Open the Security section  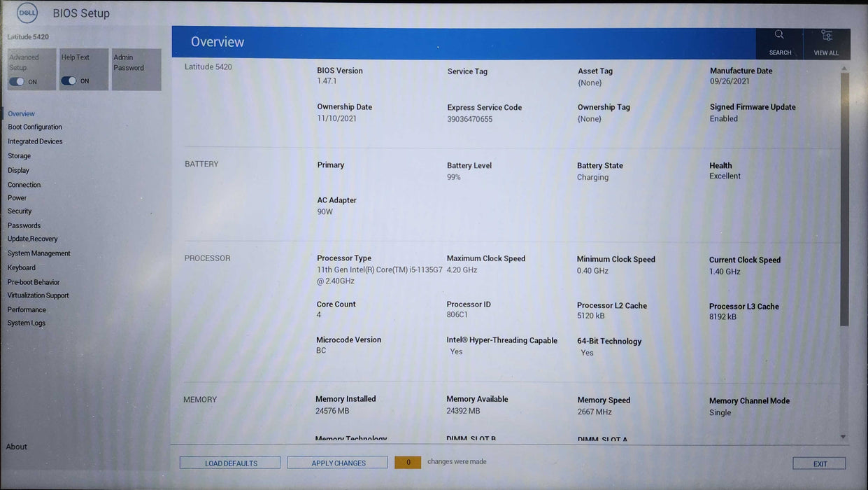[20, 211]
